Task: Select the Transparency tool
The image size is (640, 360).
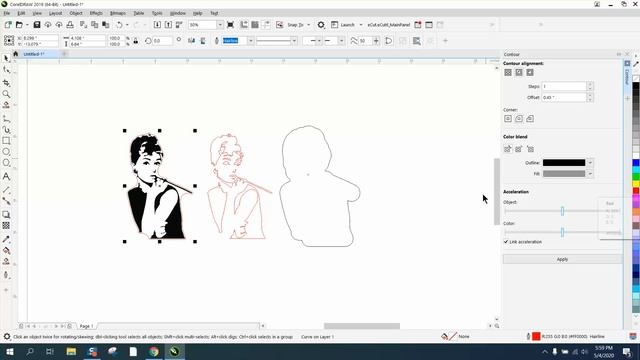Action: click(6, 225)
